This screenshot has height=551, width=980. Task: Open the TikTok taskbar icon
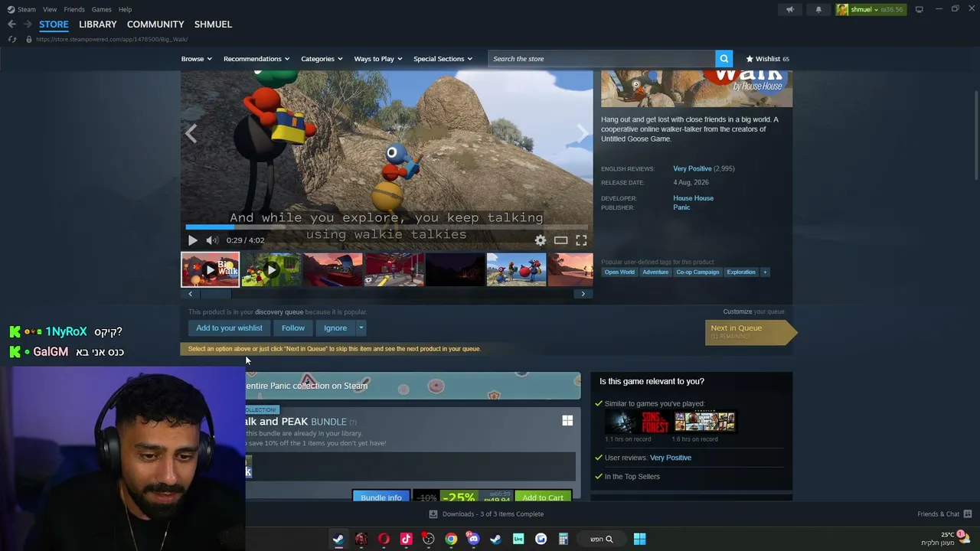[x=406, y=539]
